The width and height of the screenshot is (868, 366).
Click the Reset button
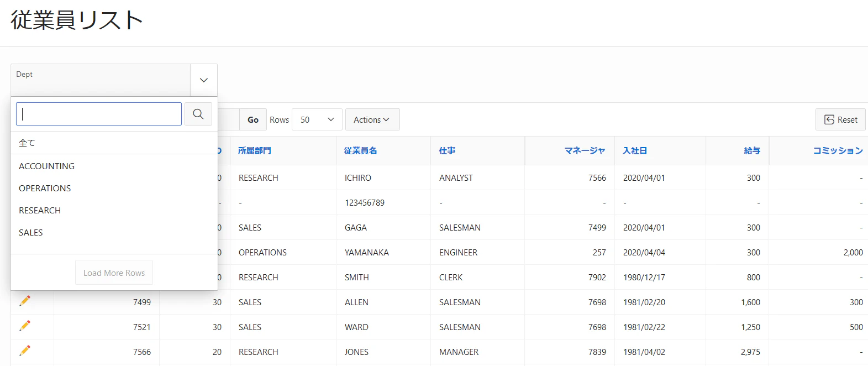click(840, 119)
